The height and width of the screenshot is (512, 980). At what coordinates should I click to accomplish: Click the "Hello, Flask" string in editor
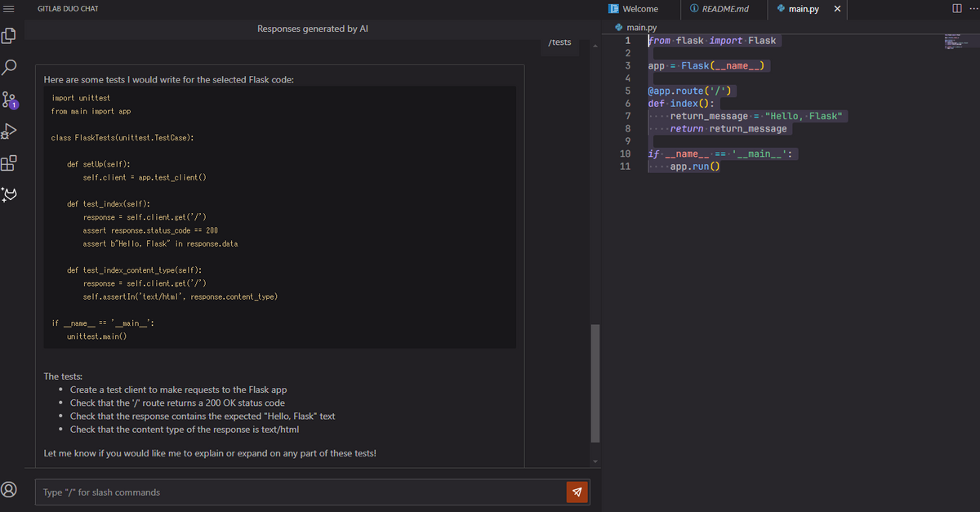click(x=804, y=116)
